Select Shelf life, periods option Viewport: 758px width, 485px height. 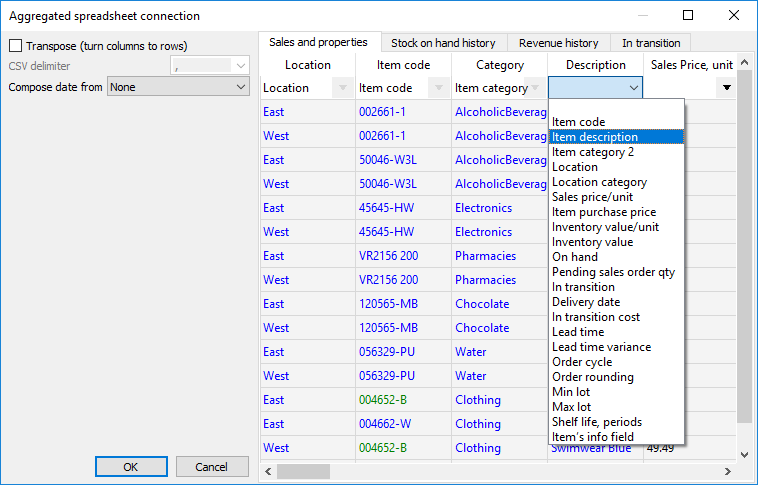(597, 422)
